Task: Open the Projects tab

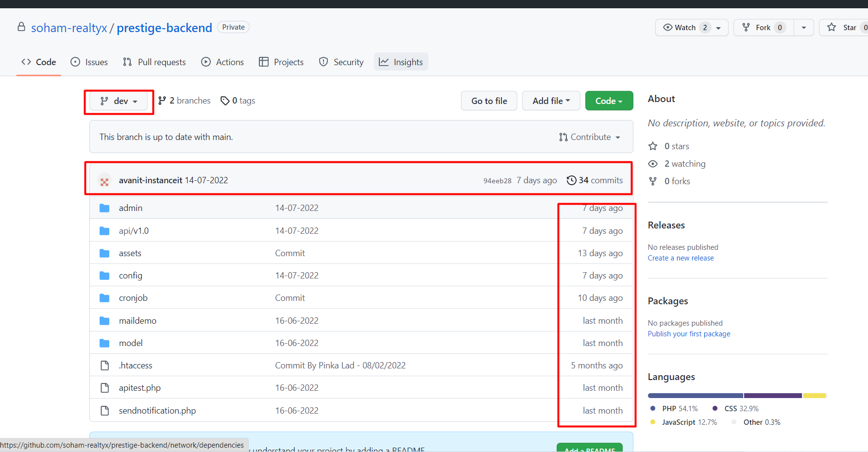Action: coord(281,62)
